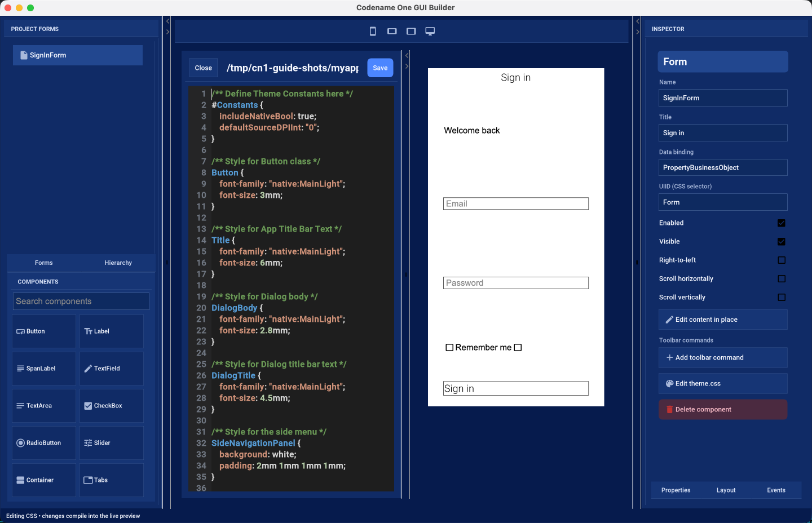Click the Button component icon
The height and width of the screenshot is (523, 812).
[x=20, y=331]
